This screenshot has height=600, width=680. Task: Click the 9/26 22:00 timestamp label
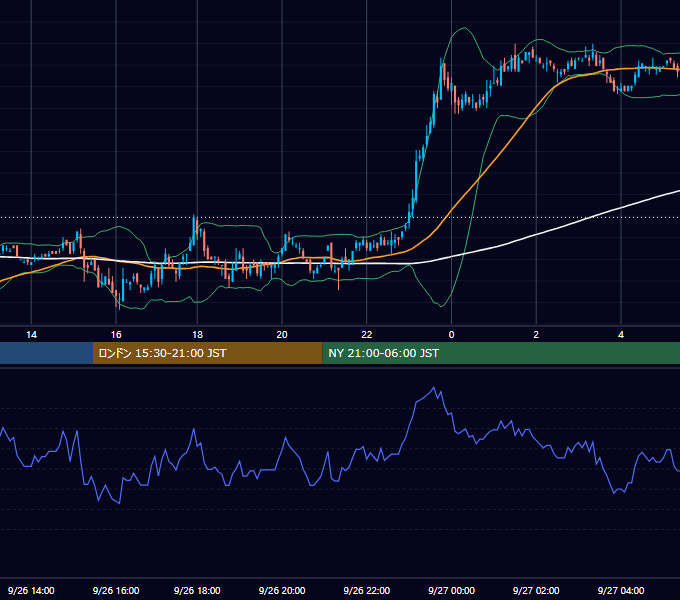click(x=366, y=590)
